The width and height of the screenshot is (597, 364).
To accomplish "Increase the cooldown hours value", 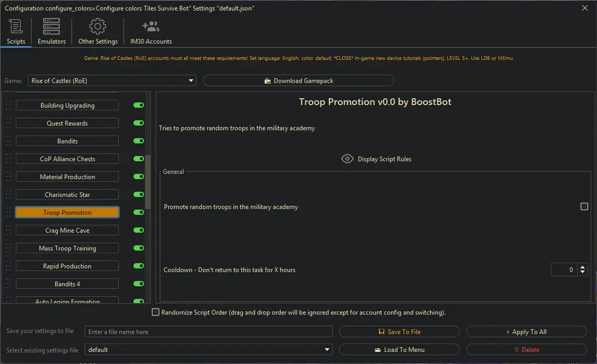I will (x=582, y=267).
